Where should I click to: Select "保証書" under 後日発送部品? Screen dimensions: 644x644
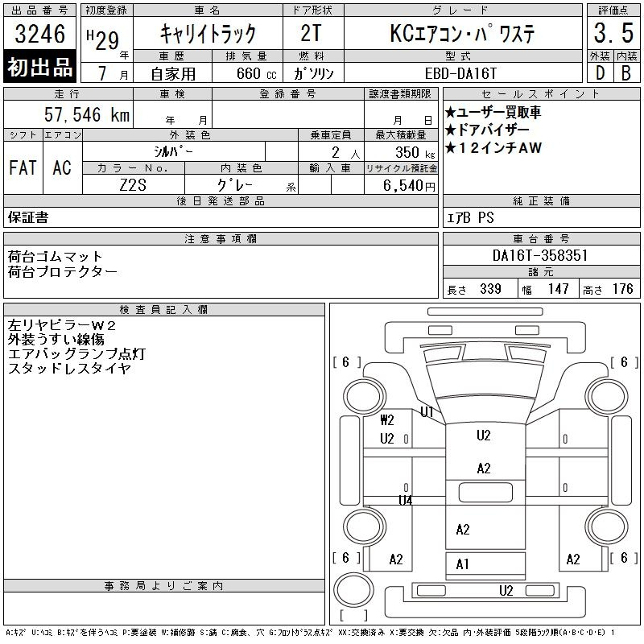tap(28, 217)
